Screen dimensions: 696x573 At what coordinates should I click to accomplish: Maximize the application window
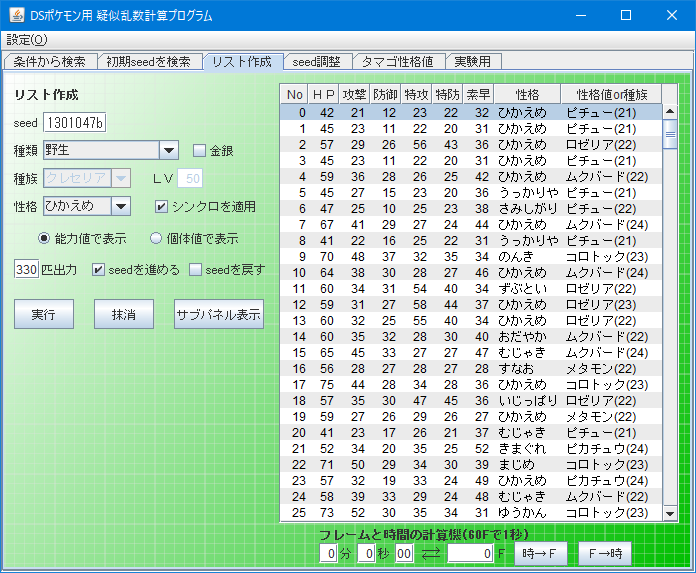tap(626, 15)
